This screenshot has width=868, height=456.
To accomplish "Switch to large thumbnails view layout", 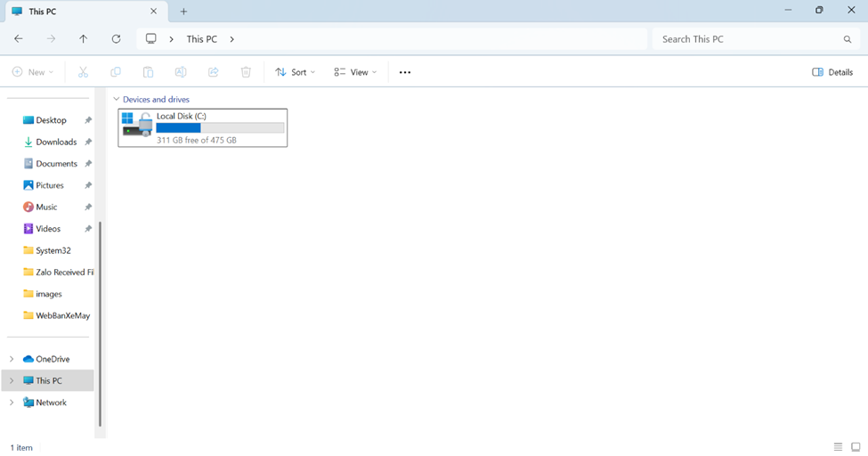I will 856,447.
